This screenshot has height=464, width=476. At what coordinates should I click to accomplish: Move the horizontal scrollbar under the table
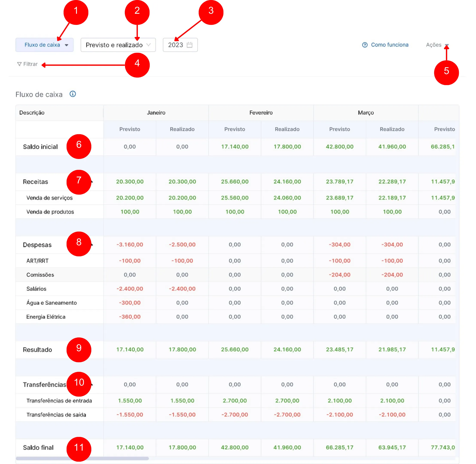tap(82, 458)
